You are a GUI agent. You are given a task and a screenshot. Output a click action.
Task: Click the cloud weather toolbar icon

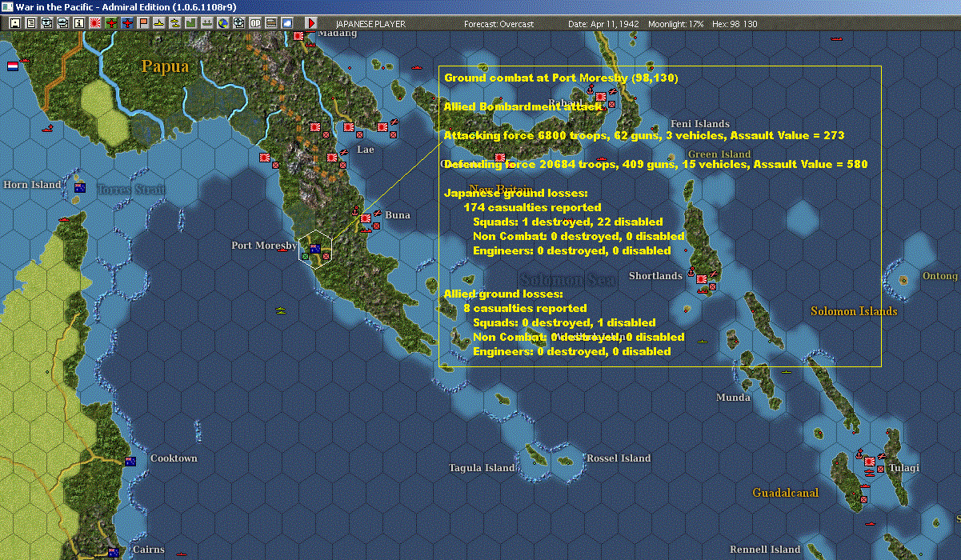coord(287,23)
